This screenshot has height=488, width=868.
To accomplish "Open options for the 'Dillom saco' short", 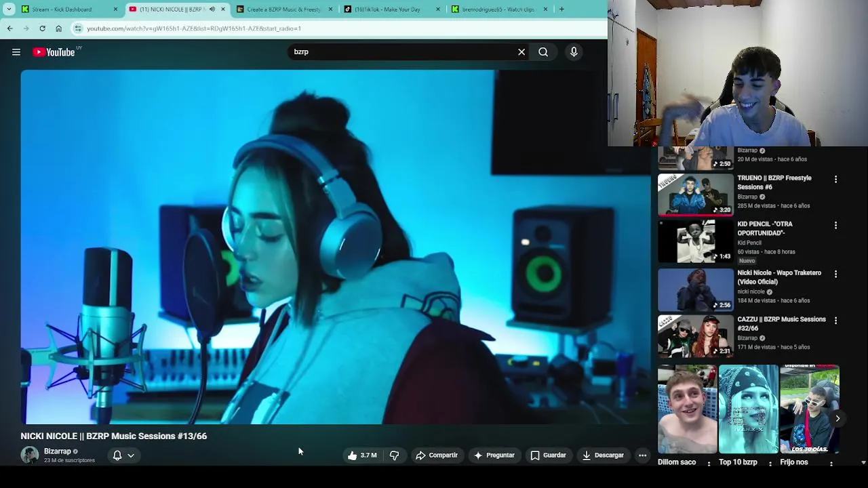I will [709, 464].
